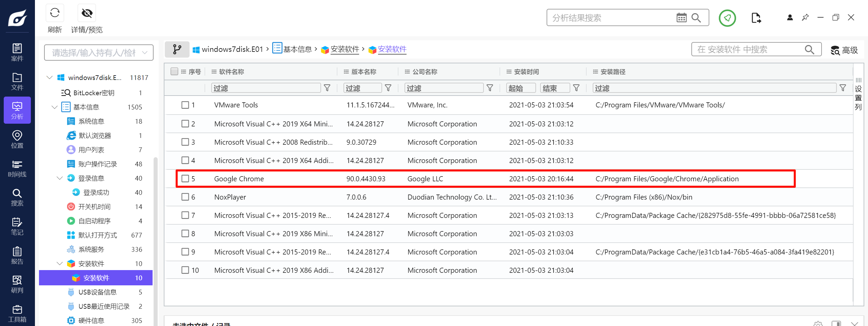Image resolution: width=868 pixels, height=326 pixels.
Task: Focus the 起始 install time field
Action: point(521,88)
